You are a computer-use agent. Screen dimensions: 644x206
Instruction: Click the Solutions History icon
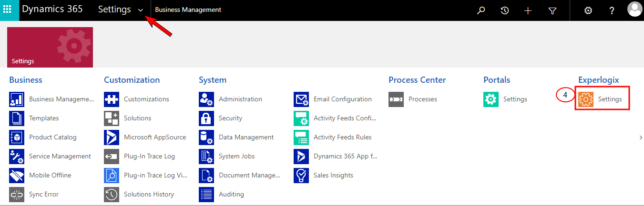tap(112, 195)
